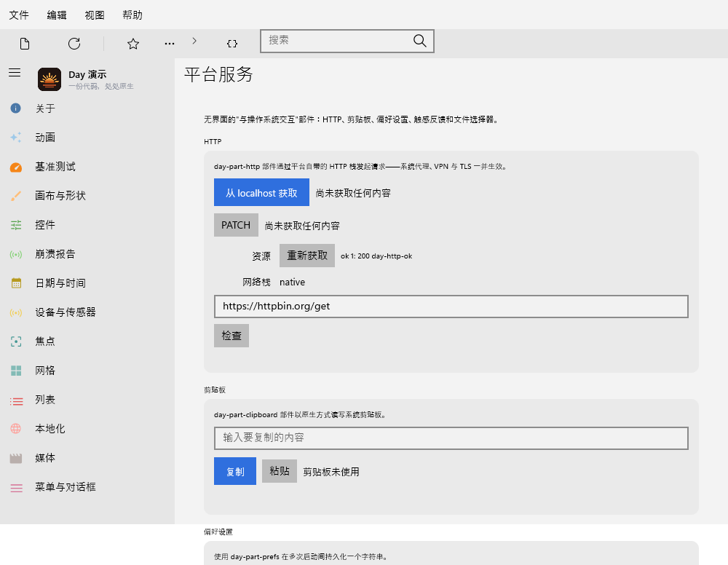Select 媒体 in sidebar
The width and height of the screenshot is (728, 565).
click(87, 458)
